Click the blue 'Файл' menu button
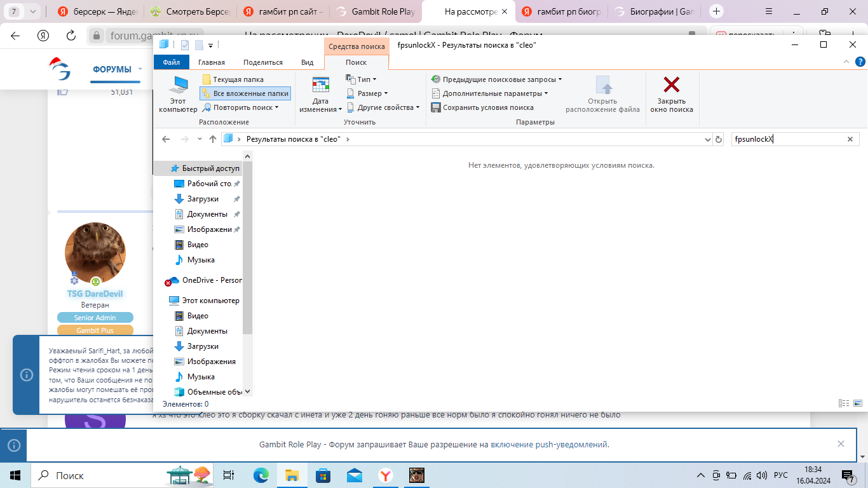This screenshot has height=488, width=868. (x=171, y=62)
